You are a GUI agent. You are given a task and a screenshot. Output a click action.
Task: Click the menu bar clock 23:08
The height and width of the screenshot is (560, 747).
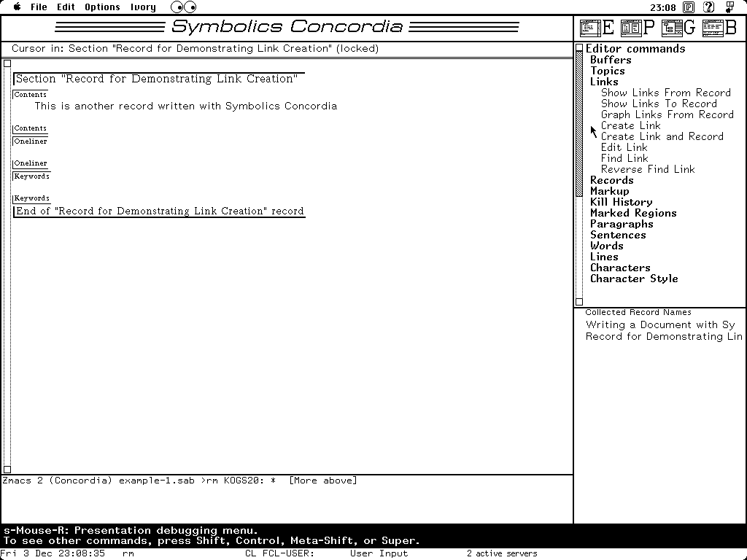point(662,7)
